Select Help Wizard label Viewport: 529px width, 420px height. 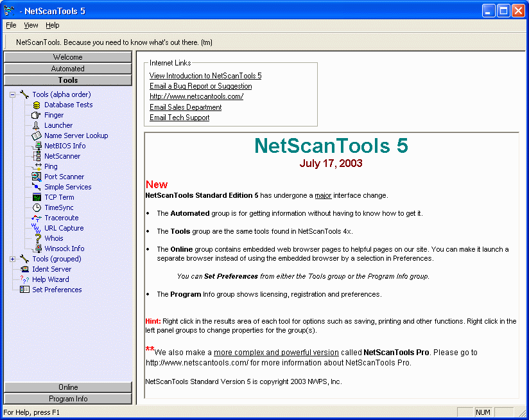(x=51, y=279)
